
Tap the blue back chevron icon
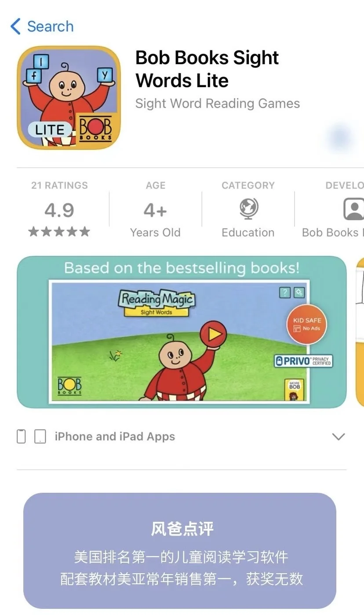tap(15, 26)
